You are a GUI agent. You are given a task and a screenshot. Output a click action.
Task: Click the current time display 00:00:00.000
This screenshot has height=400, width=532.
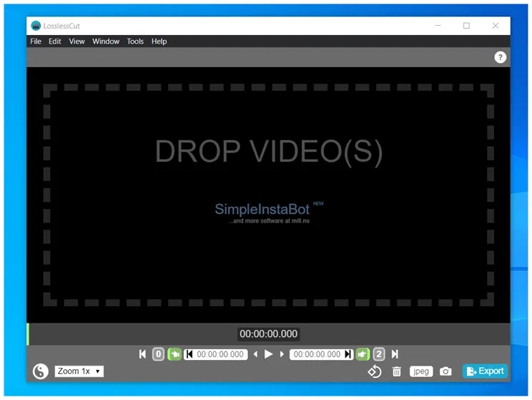tap(268, 333)
